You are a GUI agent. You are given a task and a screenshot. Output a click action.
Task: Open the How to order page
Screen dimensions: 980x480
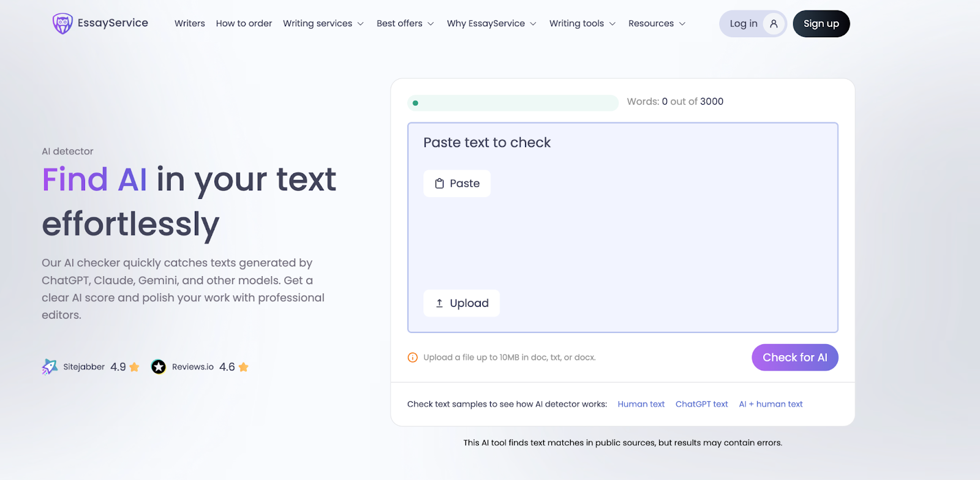[x=244, y=24]
